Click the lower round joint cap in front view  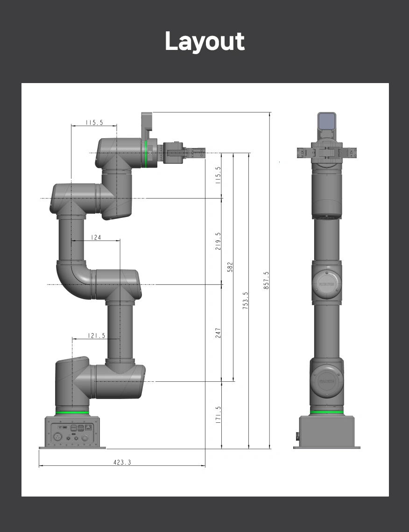(x=326, y=381)
